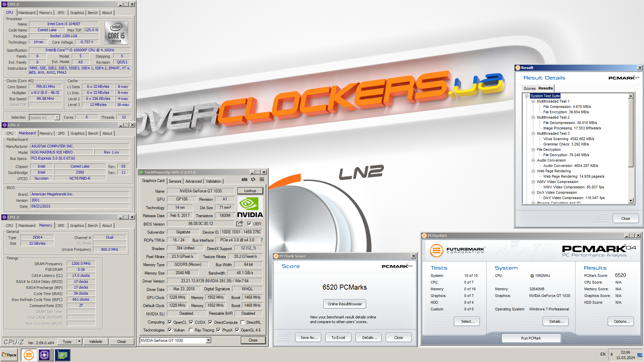
Task: Collapse the Multithreaded Test 2 node
Action: [533, 117]
